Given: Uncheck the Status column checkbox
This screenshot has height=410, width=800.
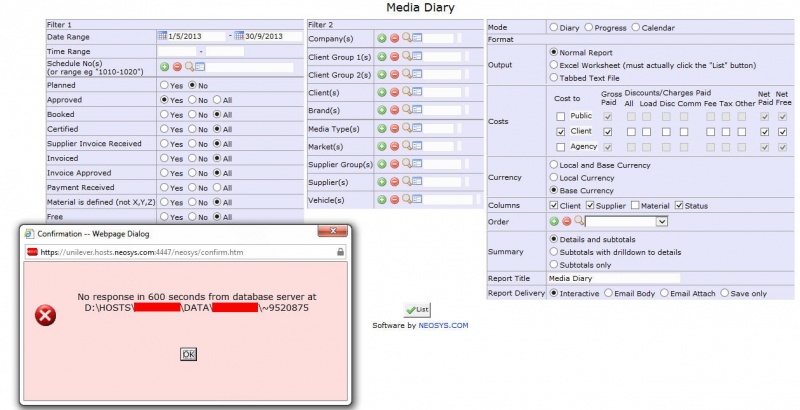Looking at the screenshot, I should [x=679, y=206].
